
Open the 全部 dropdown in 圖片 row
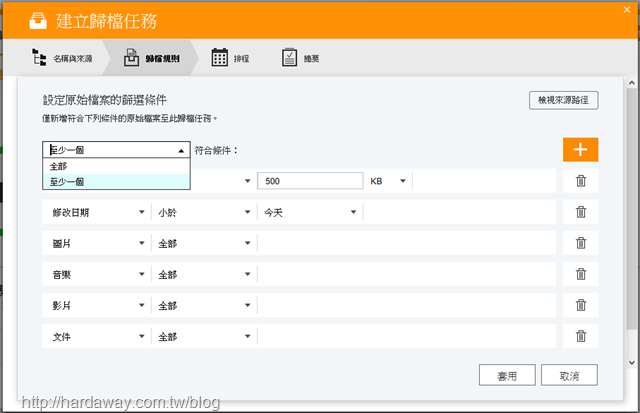(204, 243)
